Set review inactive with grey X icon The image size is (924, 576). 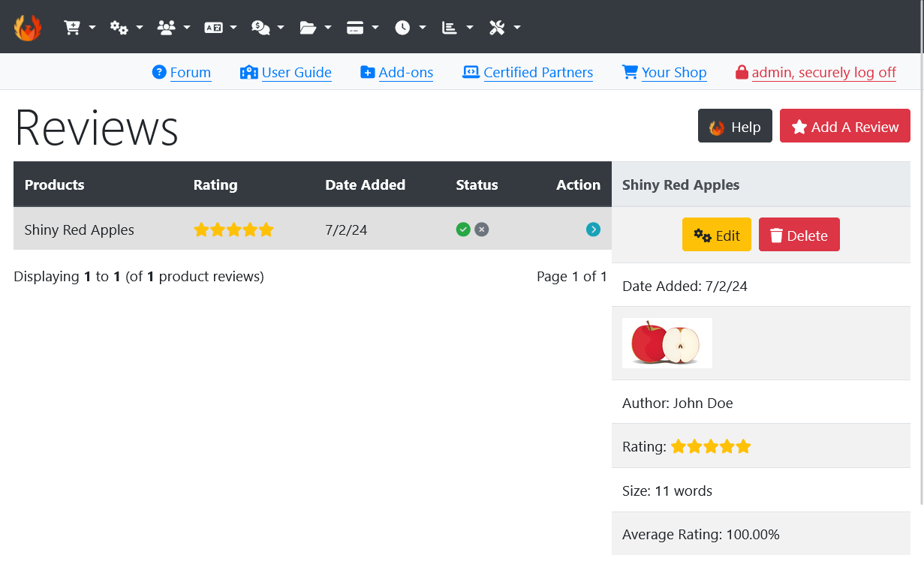click(482, 229)
